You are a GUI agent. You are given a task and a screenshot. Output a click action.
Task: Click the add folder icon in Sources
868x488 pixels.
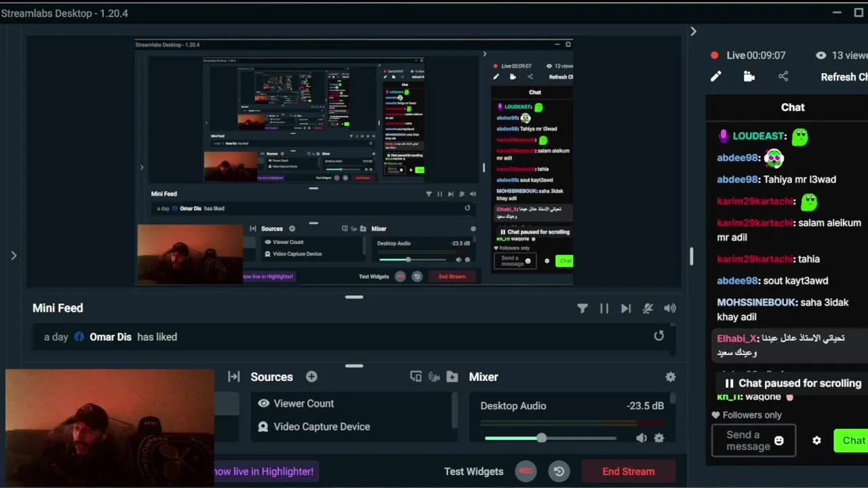click(x=452, y=377)
